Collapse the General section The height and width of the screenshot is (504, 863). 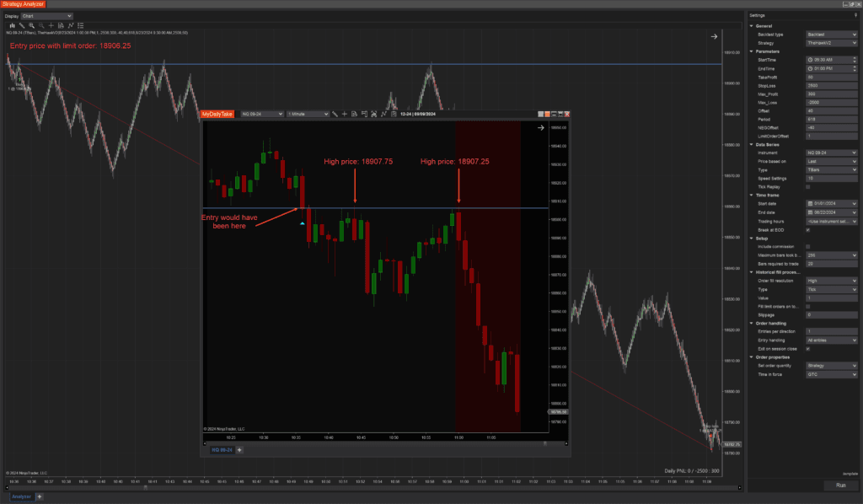coord(752,26)
